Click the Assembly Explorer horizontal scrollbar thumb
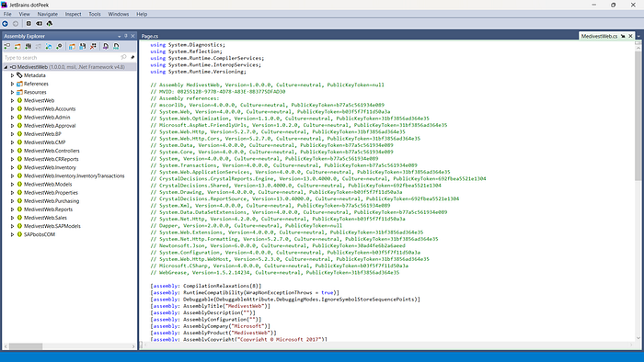 click(26, 346)
